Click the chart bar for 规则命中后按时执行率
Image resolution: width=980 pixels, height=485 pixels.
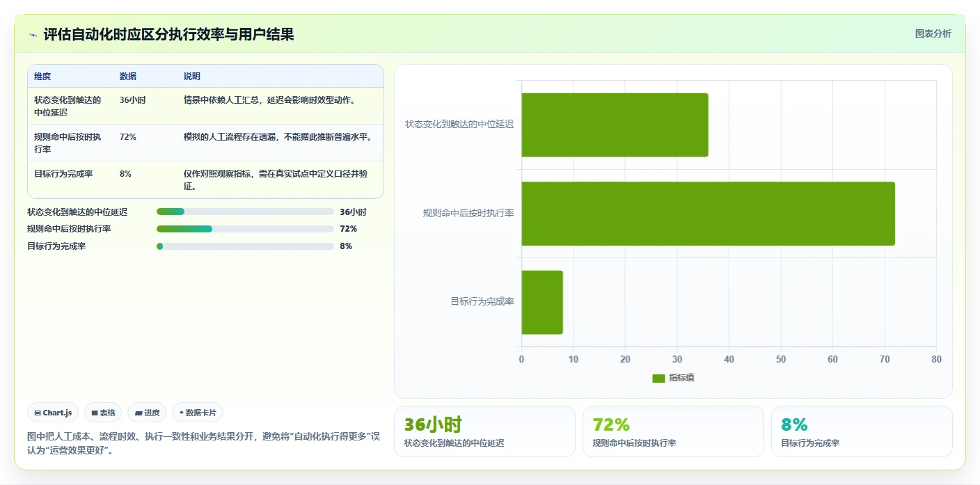coord(708,214)
